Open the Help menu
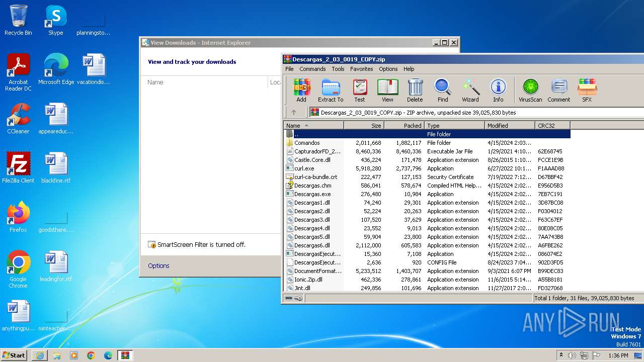Viewport: 644px width, 362px height. pos(409,69)
